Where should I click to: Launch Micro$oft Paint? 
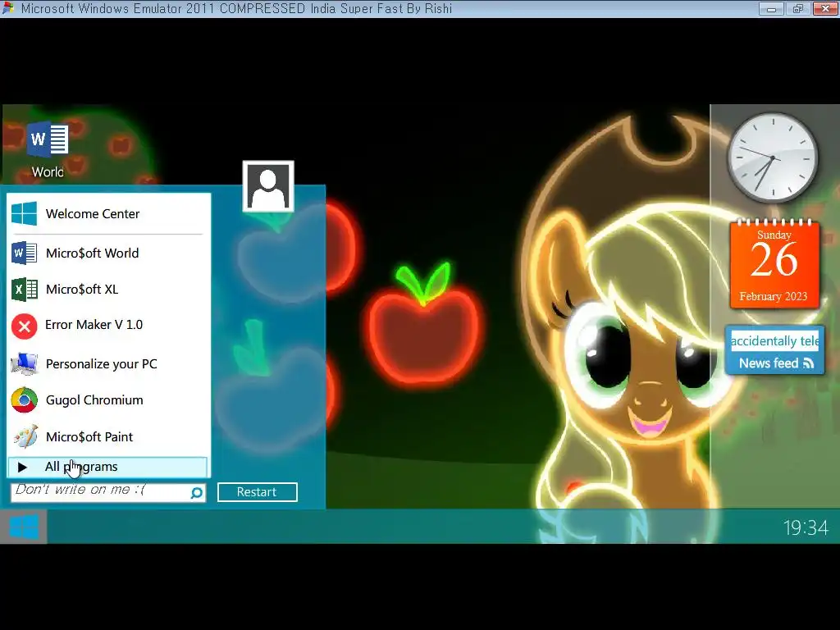109,436
